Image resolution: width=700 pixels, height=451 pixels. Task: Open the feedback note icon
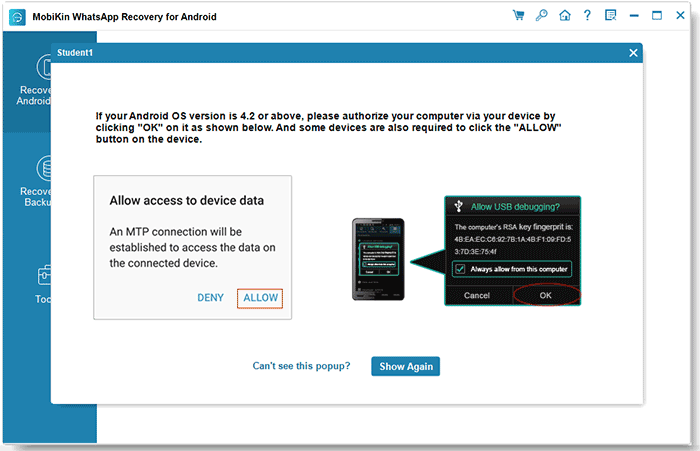[610, 16]
